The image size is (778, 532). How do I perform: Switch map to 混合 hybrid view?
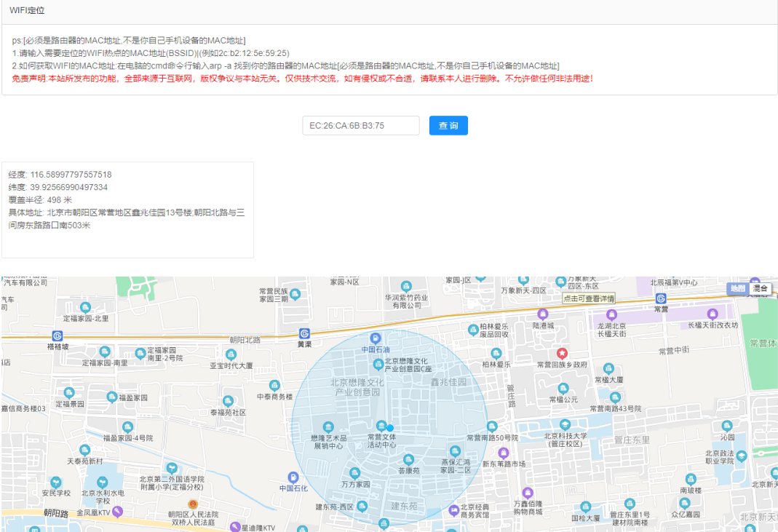click(760, 288)
